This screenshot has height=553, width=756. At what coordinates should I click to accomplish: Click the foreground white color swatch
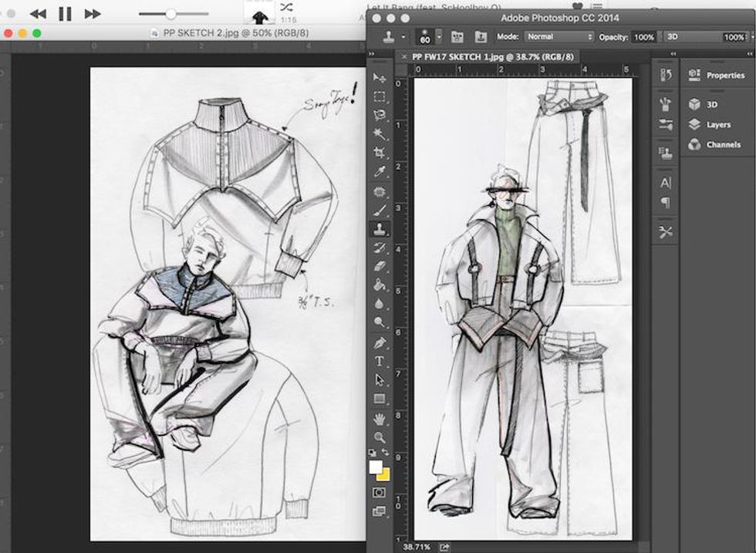click(x=376, y=467)
